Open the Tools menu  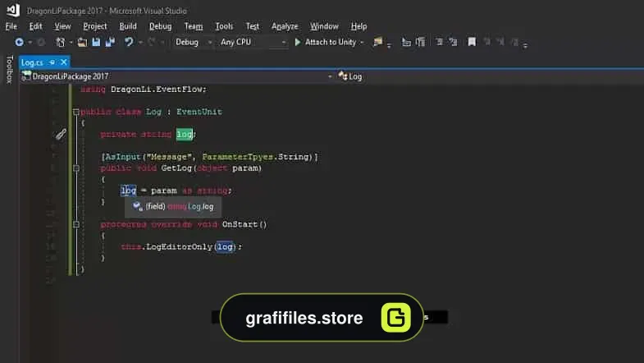(x=224, y=26)
